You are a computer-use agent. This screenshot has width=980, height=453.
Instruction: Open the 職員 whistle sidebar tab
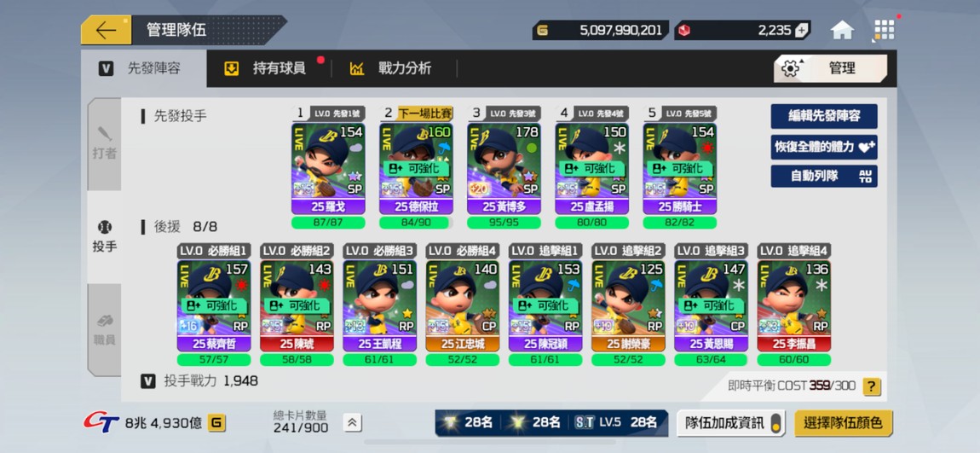[104, 330]
